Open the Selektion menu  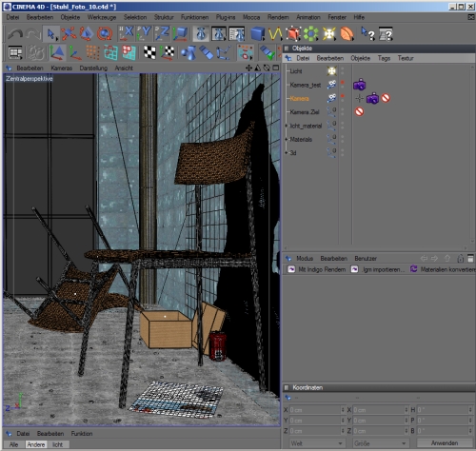click(x=135, y=17)
